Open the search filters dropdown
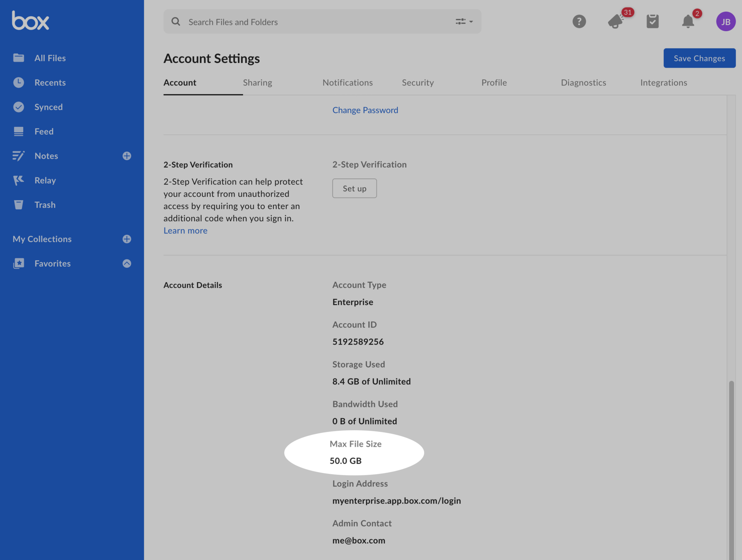This screenshot has height=560, width=742. pos(463,21)
